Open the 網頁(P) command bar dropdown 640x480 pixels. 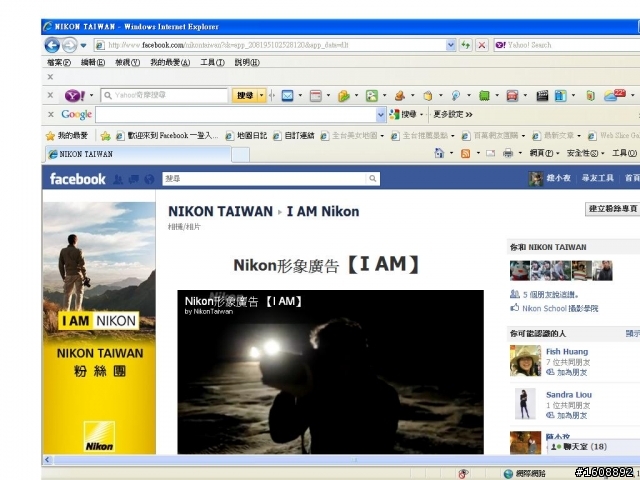[x=544, y=153]
